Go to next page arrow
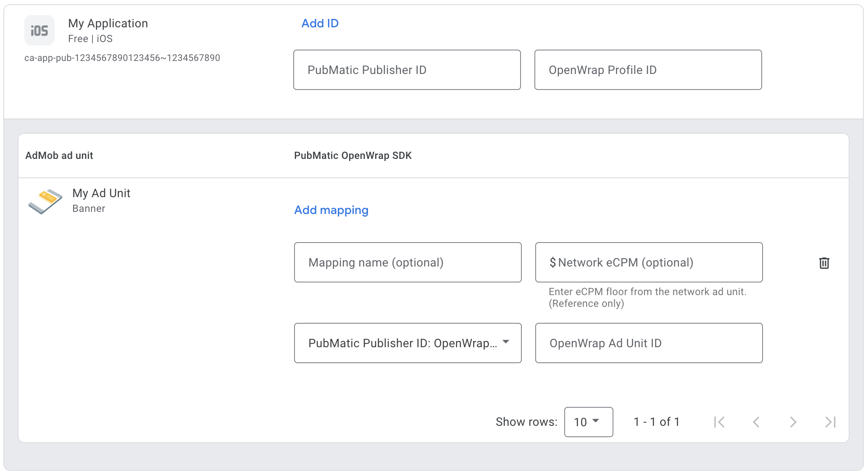This screenshot has height=475, width=868. pos(793,422)
